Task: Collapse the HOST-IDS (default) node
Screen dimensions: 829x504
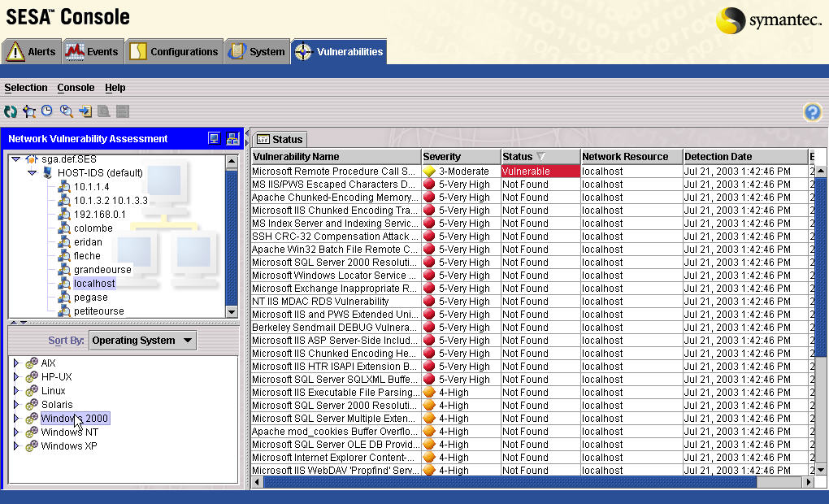Action: coord(33,172)
